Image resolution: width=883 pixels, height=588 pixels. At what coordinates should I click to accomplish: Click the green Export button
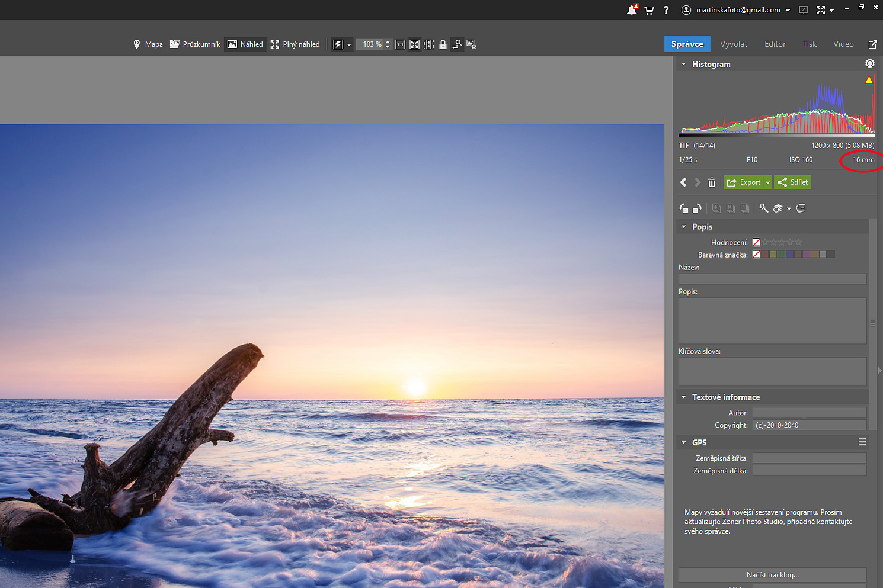pos(744,182)
